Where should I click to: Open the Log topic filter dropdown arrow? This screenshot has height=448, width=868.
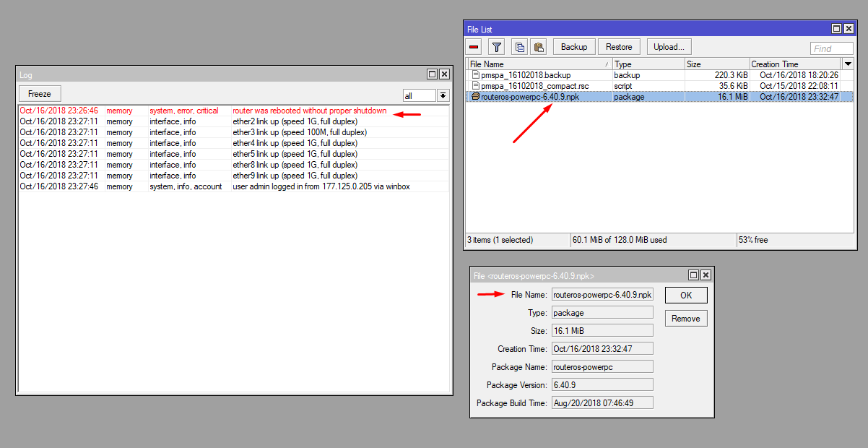(x=443, y=95)
